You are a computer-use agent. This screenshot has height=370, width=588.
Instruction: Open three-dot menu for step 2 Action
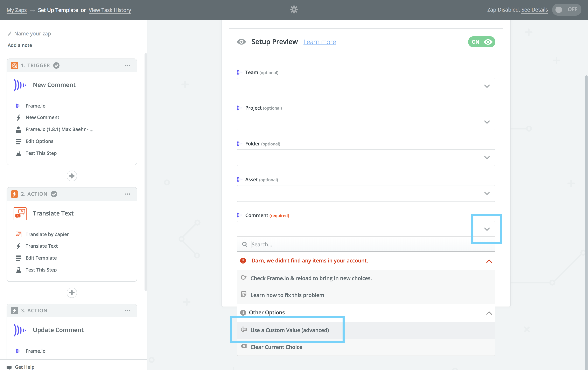(x=127, y=194)
